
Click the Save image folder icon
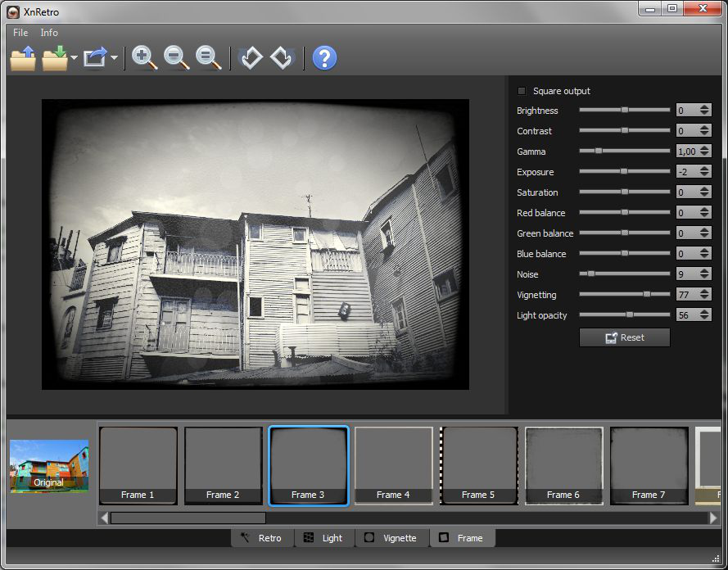pos(55,58)
